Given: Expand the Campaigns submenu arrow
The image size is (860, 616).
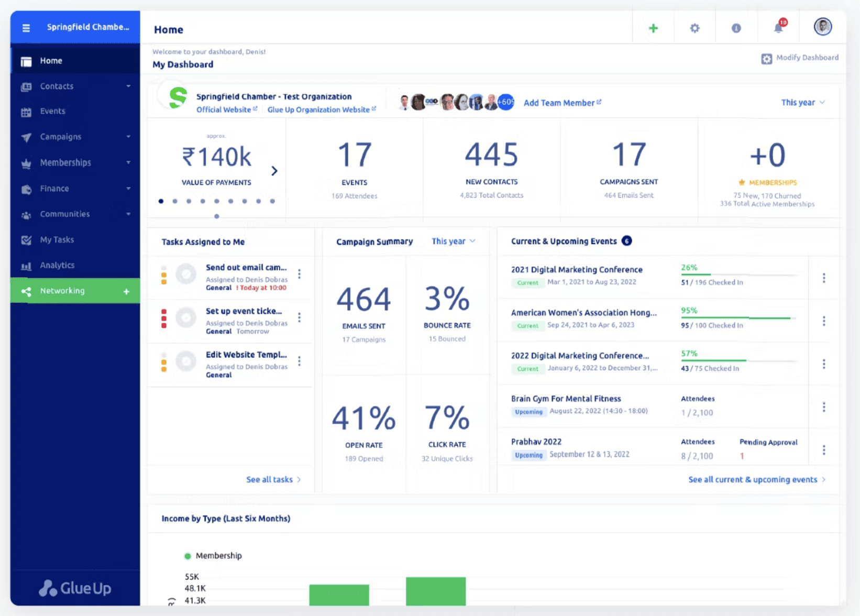Looking at the screenshot, I should pos(128,137).
